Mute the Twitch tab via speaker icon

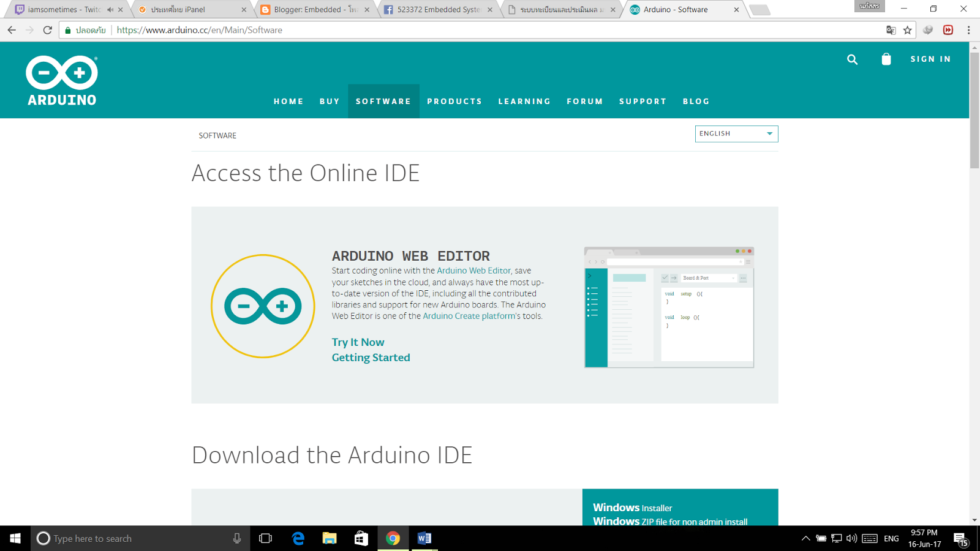[110, 10]
